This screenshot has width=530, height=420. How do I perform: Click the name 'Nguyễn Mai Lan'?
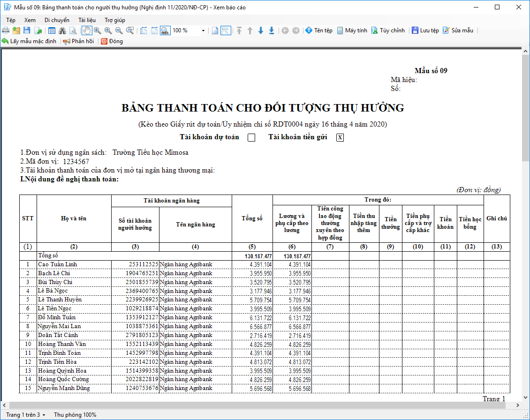tap(59, 326)
